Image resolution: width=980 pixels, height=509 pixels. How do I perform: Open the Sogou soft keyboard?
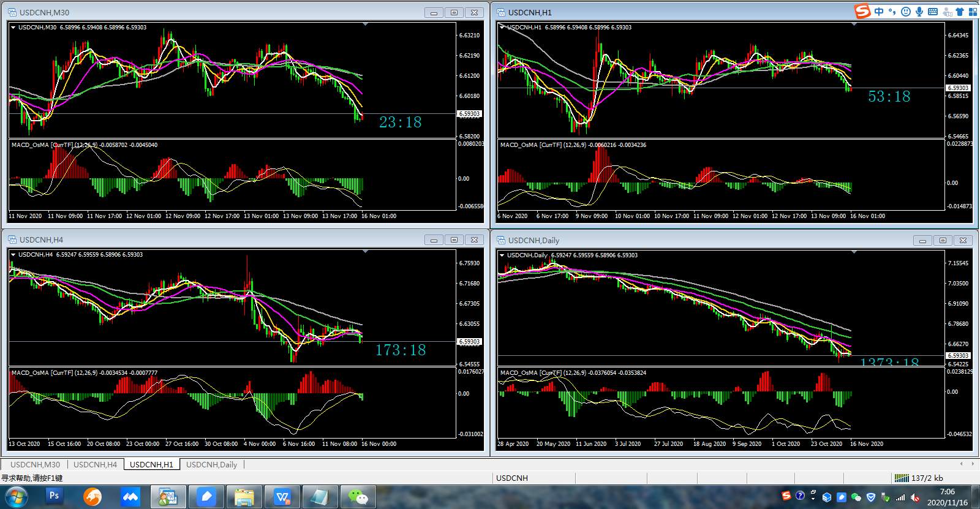coord(933,12)
